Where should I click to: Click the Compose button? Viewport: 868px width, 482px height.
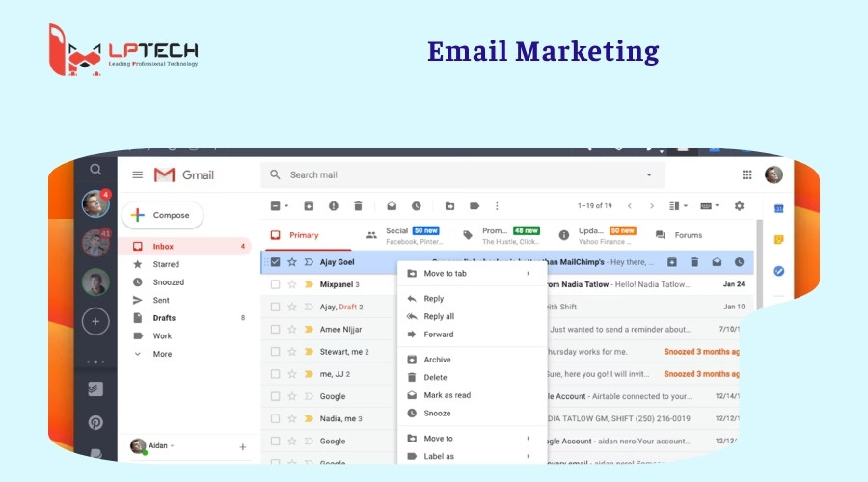click(163, 215)
